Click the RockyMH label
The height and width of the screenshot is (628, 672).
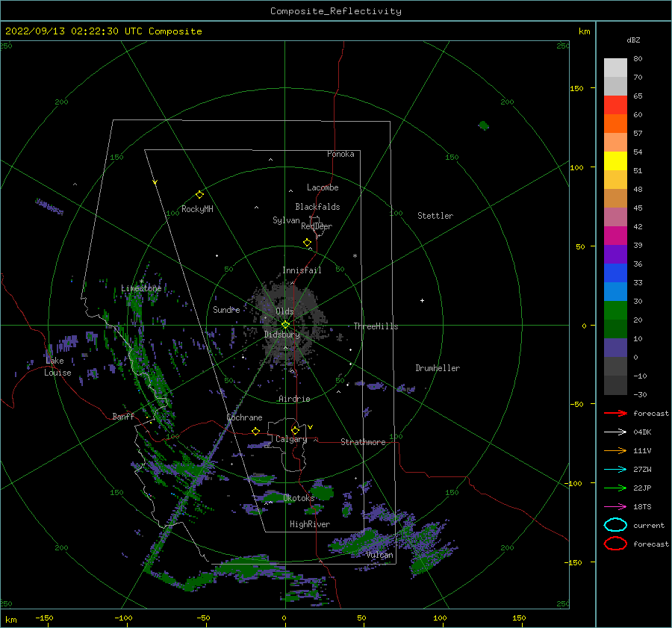tap(197, 209)
